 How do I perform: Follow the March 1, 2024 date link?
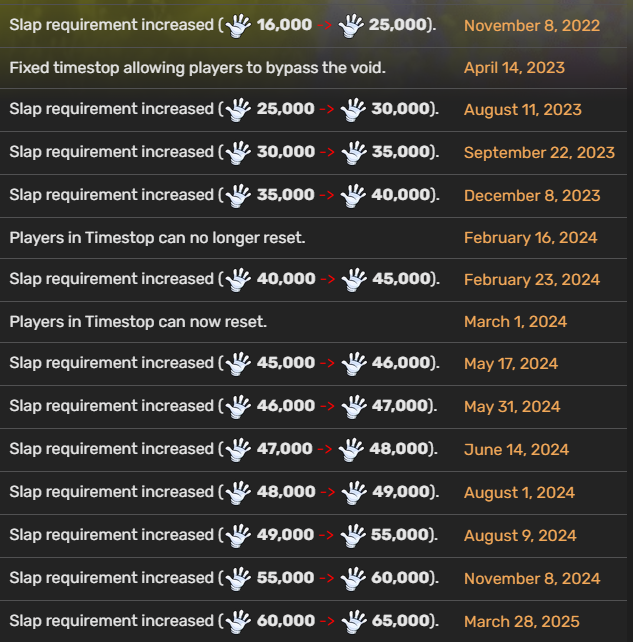(515, 322)
